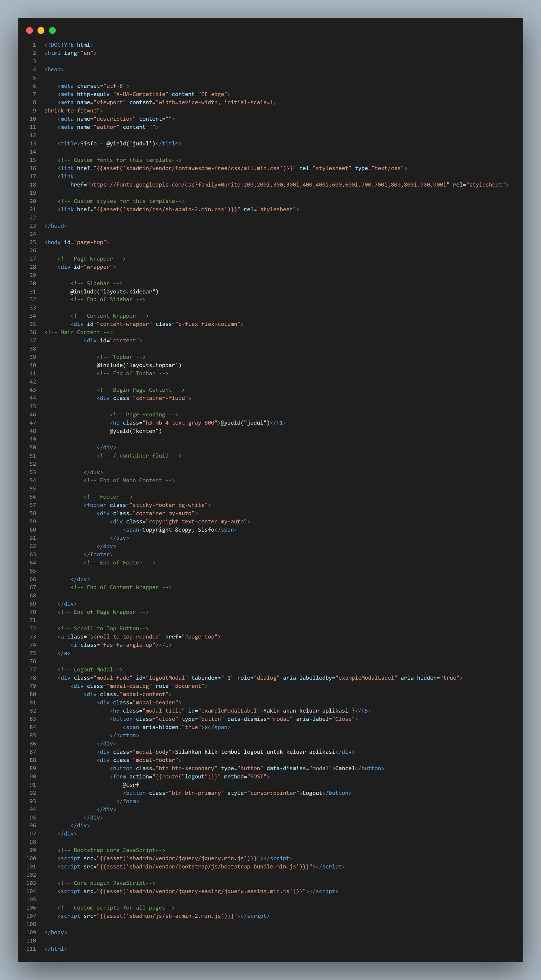Click the 'Begin Page Content' comment

point(140,390)
